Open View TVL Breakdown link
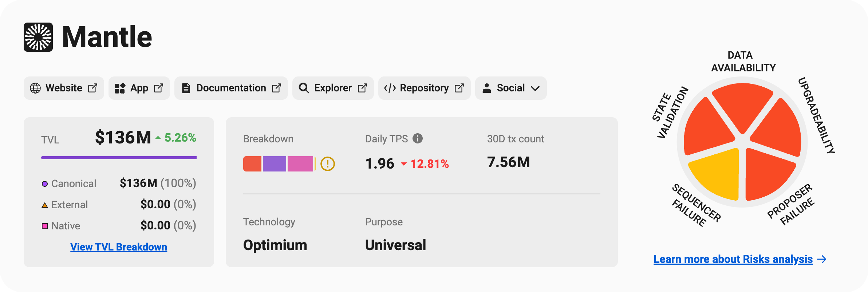868x292 pixels. (x=119, y=247)
